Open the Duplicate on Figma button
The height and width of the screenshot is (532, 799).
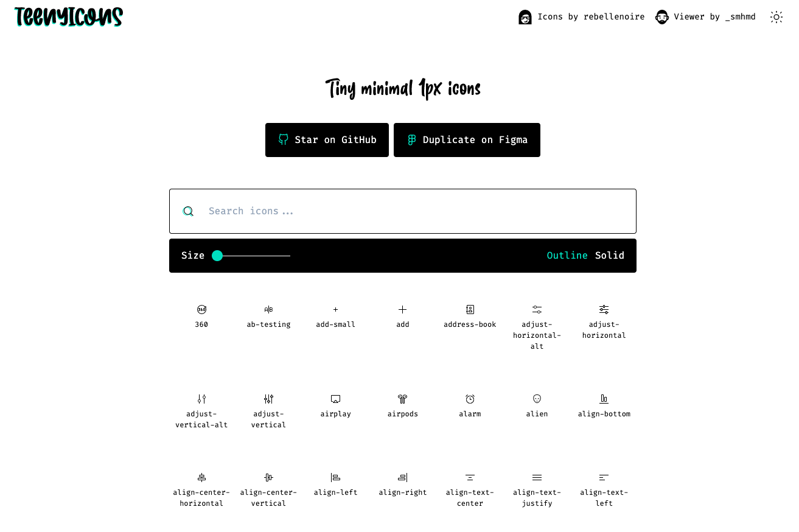tap(467, 140)
